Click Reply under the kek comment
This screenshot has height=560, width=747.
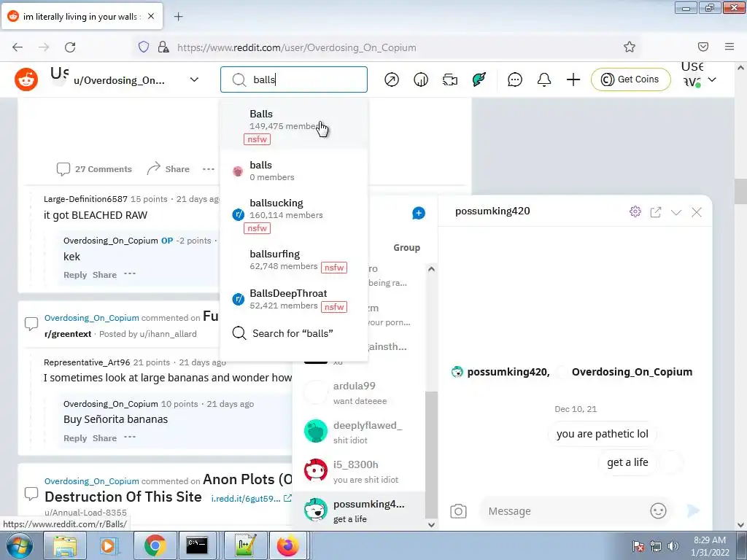point(75,275)
